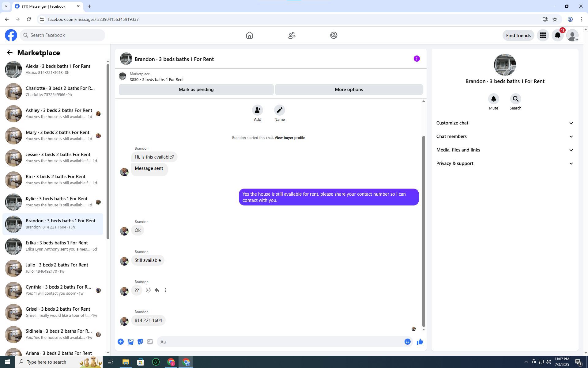This screenshot has height=368, width=588.
Task: Mute this conversation using bell icon
Action: pos(493,99)
